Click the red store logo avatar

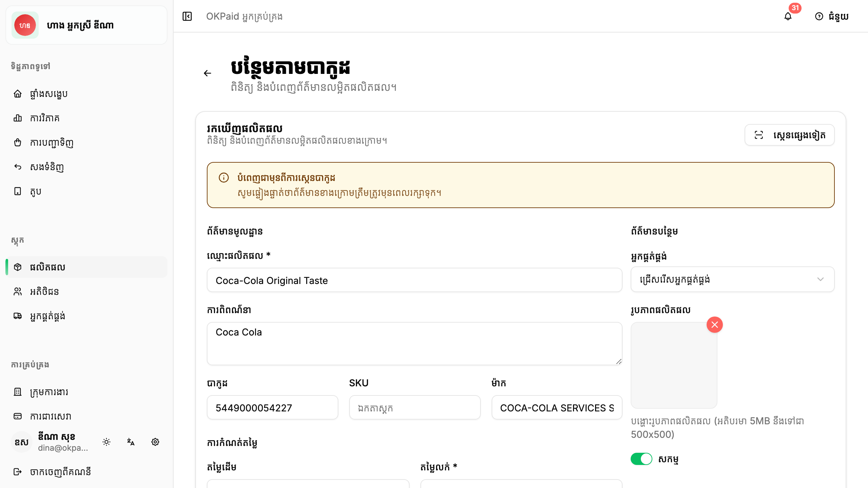click(x=25, y=25)
